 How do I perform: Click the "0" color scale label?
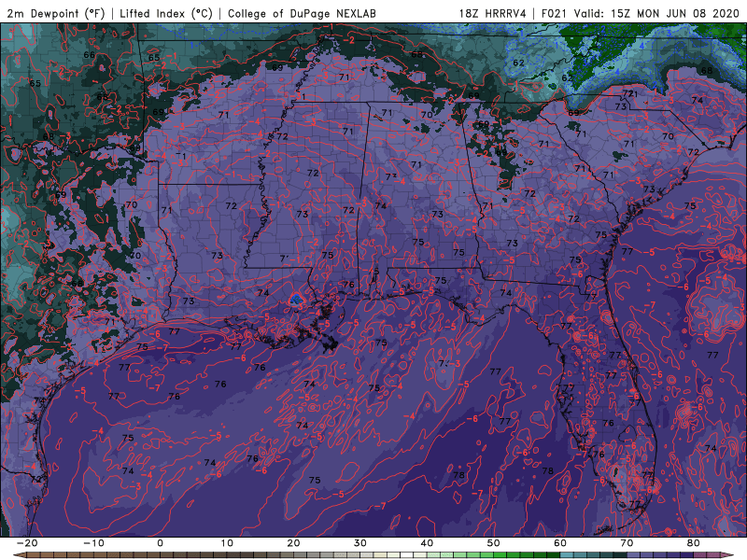[x=160, y=543]
